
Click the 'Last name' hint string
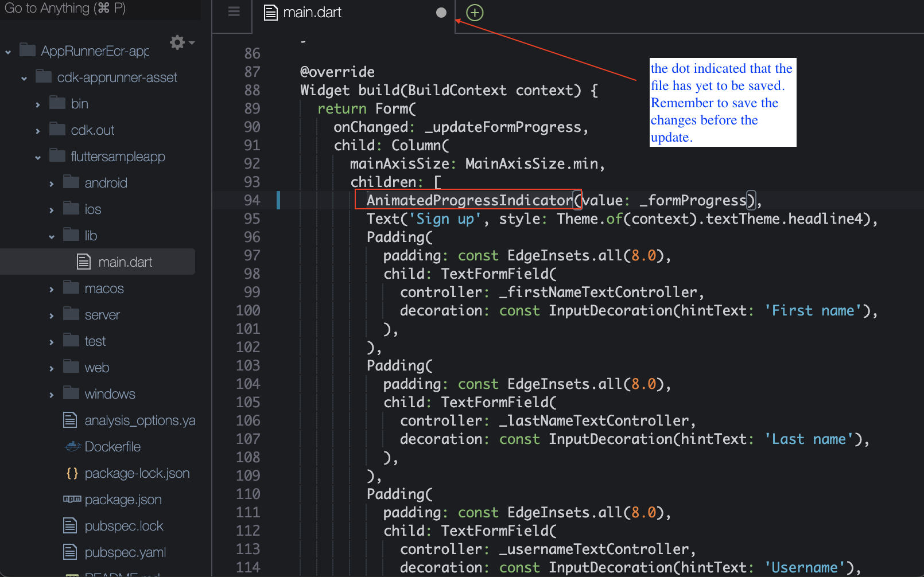809,439
